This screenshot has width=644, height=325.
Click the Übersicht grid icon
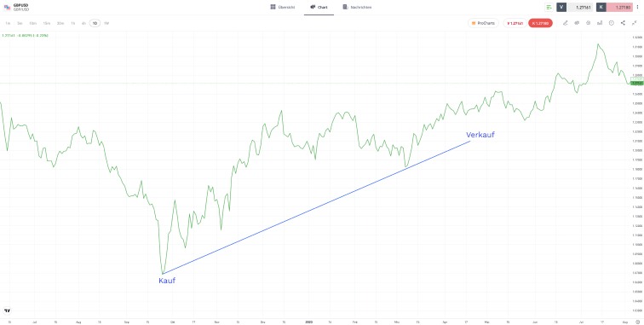(x=273, y=7)
